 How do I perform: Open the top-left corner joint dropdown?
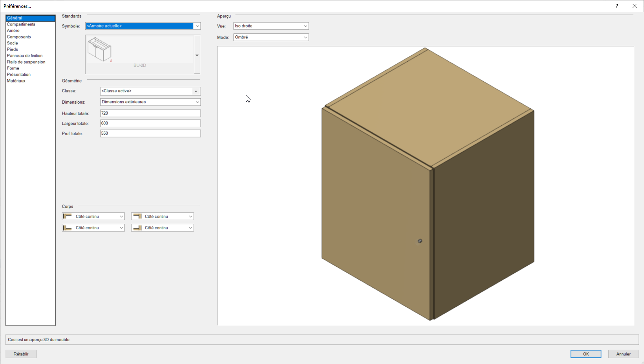tap(93, 216)
